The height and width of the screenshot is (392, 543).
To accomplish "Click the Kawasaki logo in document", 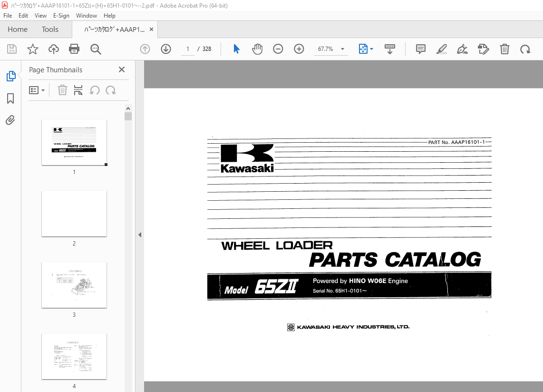I will tap(247, 158).
